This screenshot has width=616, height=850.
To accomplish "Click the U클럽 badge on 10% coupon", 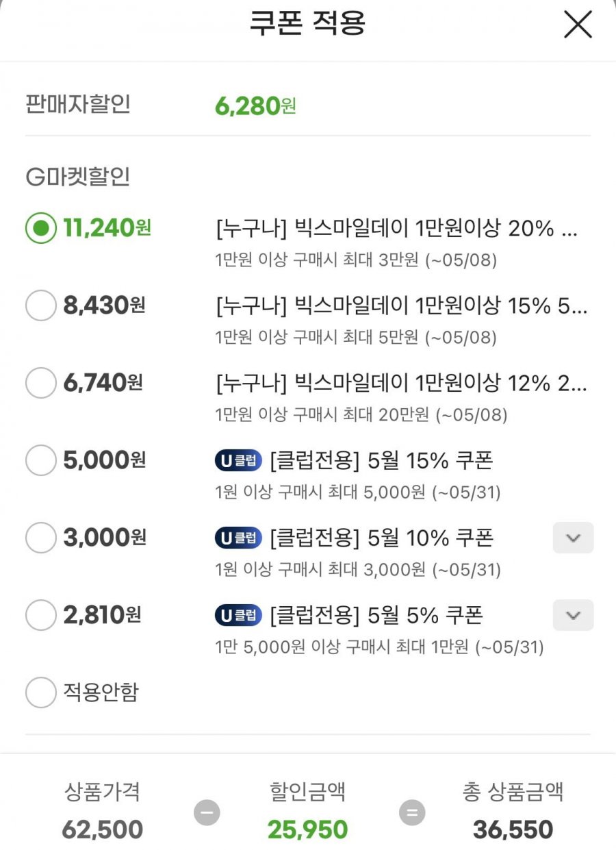I will pyautogui.click(x=238, y=538).
